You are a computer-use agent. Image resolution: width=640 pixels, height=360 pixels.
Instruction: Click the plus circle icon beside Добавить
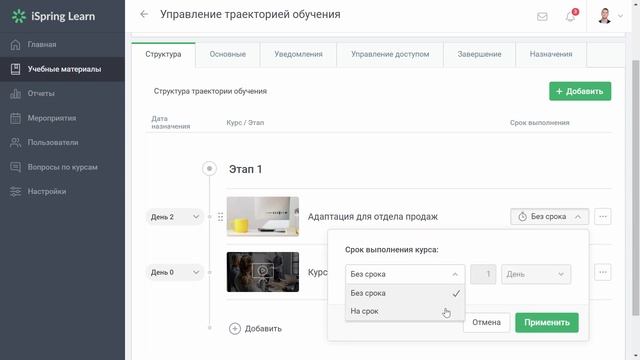point(235,329)
